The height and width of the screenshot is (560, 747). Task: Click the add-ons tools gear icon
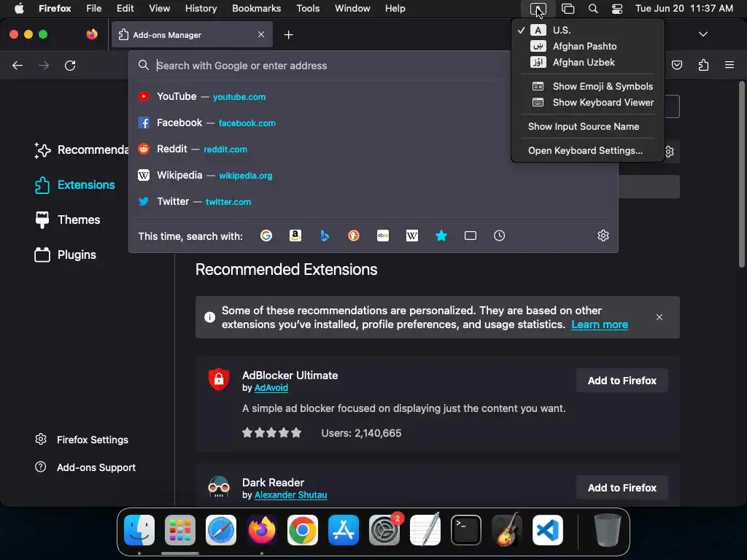coord(670,152)
